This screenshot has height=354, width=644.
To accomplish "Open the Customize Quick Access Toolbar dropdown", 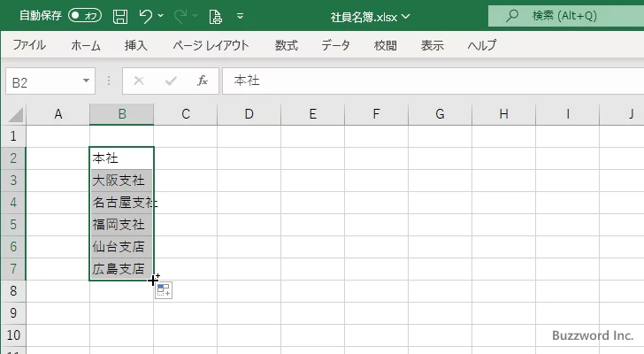I will [x=241, y=17].
